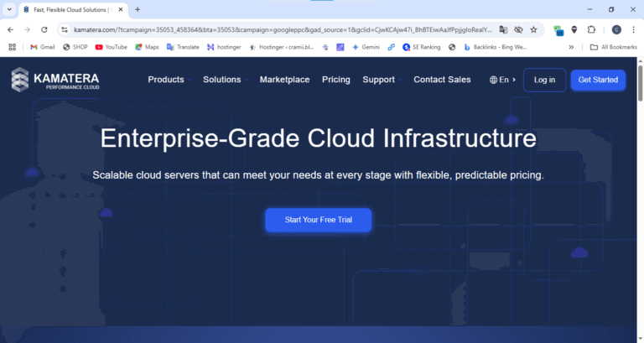The image size is (644, 343).
Task: Click the purple square bookmark icon
Action: (x=340, y=47)
